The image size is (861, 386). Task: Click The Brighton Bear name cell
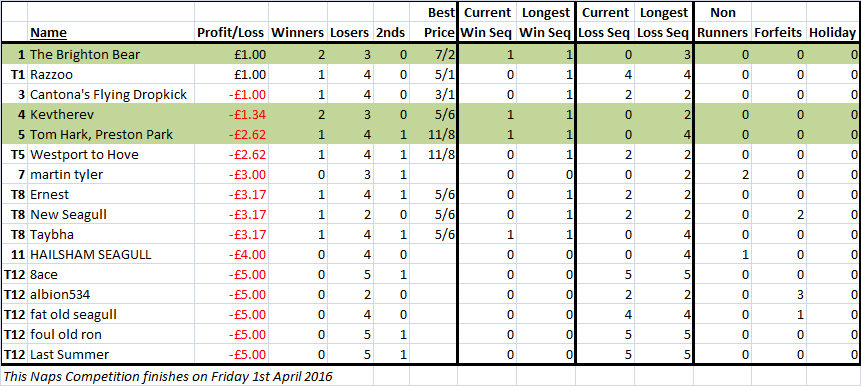click(x=111, y=54)
